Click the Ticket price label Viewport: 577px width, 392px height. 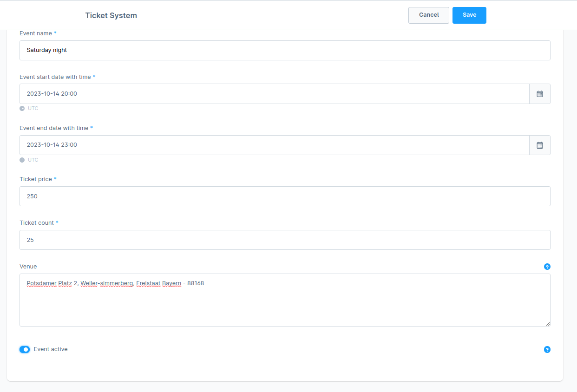pos(36,179)
